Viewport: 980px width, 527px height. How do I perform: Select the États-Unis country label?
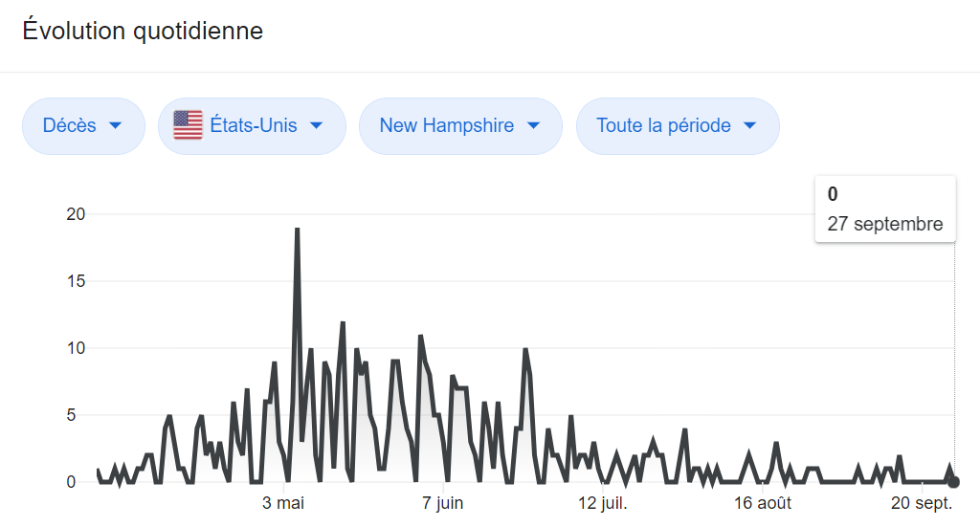pyautogui.click(x=254, y=126)
